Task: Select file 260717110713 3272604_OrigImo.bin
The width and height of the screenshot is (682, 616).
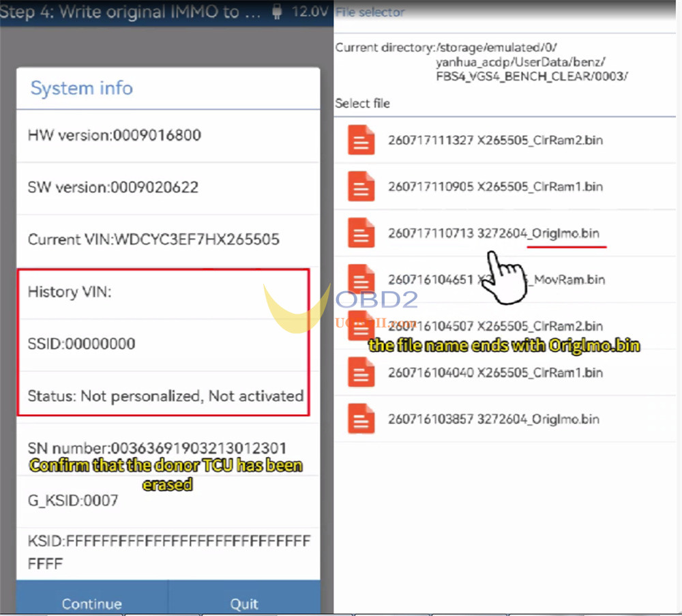Action: click(x=494, y=233)
